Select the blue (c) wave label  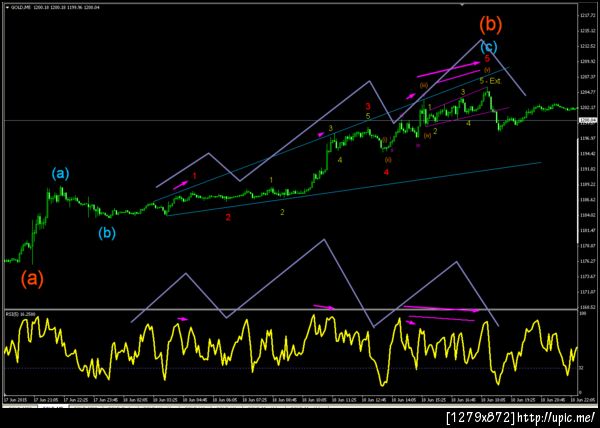(x=489, y=47)
